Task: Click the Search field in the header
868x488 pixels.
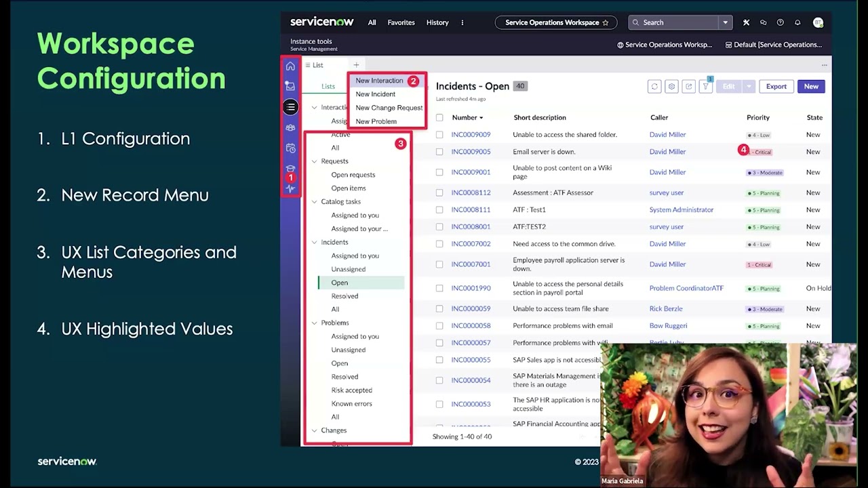Action: (675, 22)
